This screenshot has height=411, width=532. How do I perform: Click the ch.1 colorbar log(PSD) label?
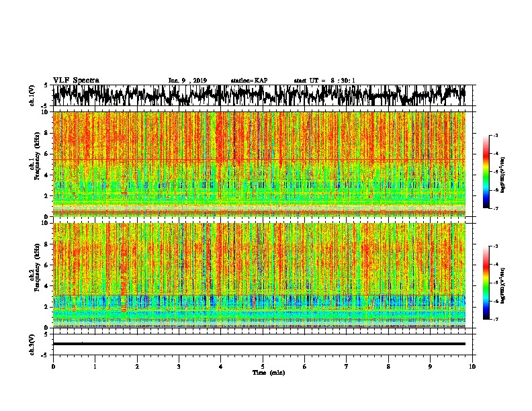(503, 175)
